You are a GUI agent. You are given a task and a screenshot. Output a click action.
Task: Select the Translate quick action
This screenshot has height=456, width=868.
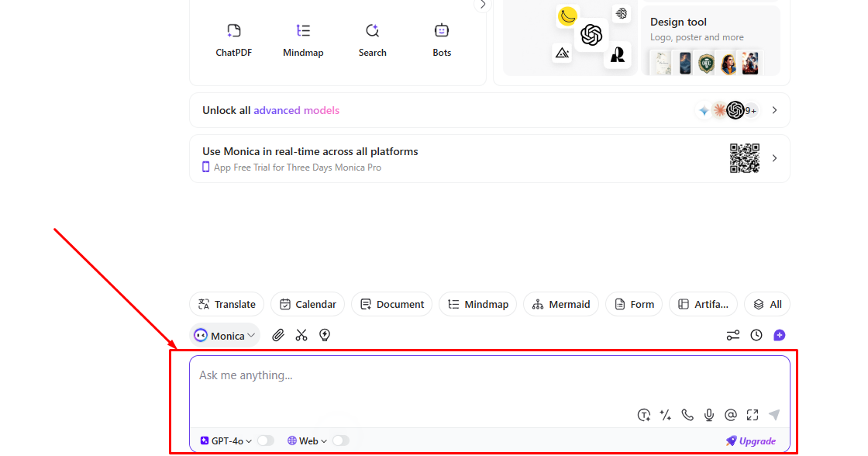(226, 304)
